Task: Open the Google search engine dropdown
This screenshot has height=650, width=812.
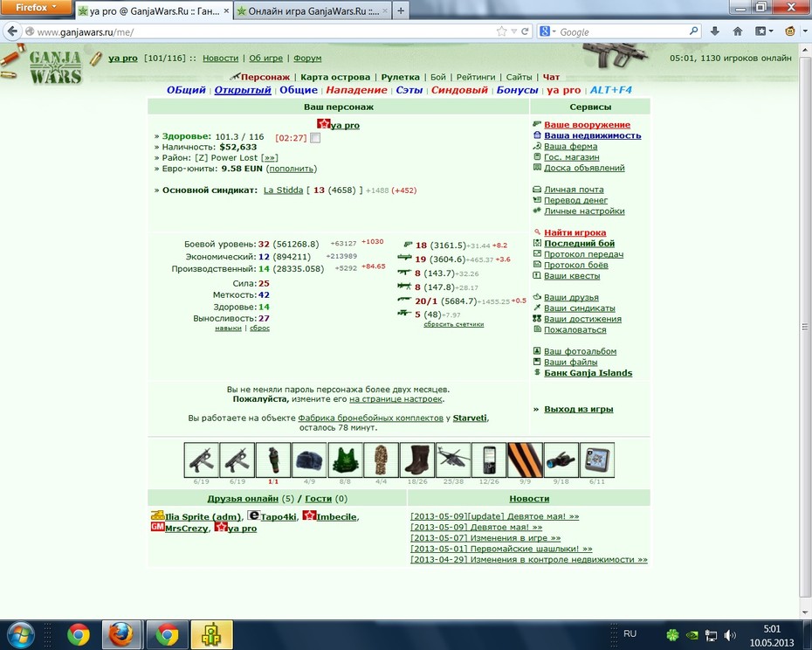Action: pos(548,31)
